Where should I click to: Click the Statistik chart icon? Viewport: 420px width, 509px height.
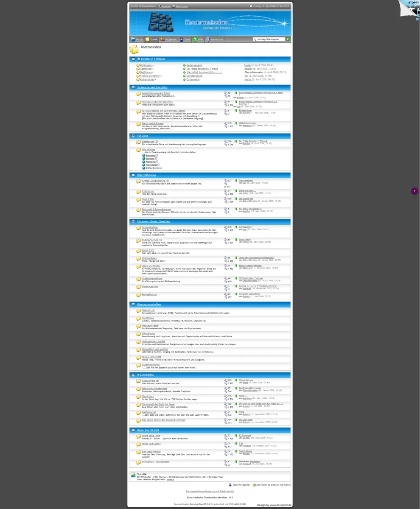[133, 475]
